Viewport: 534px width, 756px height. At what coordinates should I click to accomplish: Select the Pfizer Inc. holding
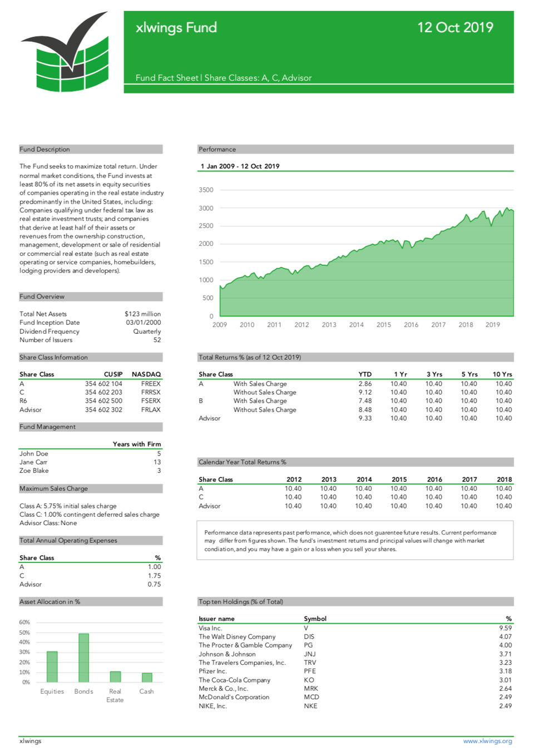coord(212,671)
